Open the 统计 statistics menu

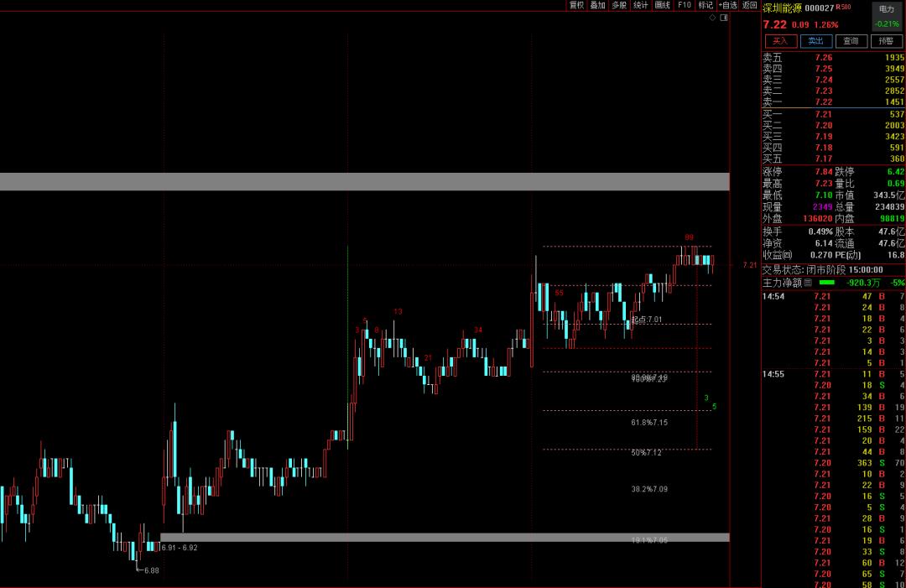[x=641, y=5]
